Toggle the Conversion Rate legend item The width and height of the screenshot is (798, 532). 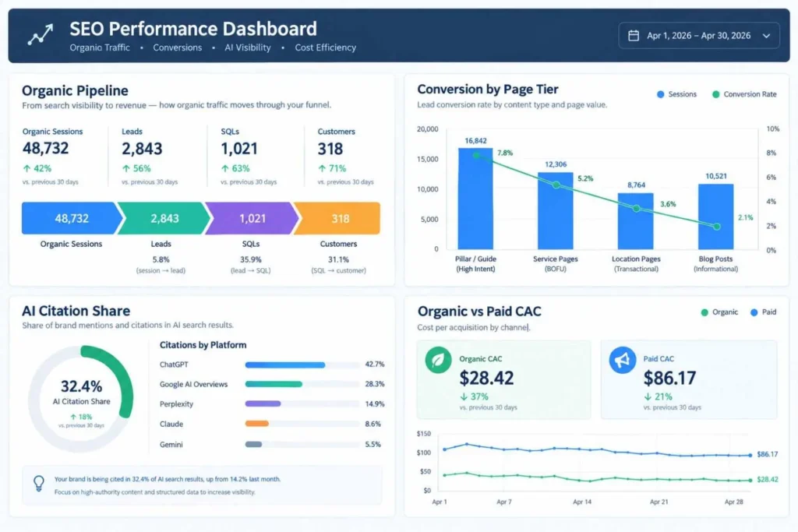click(744, 94)
